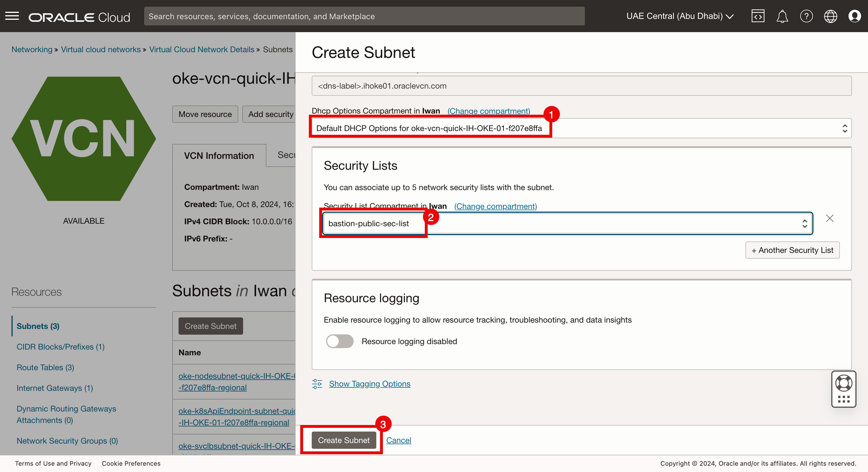Open the UAE Central region selector
The height and width of the screenshot is (472, 868).
679,16
